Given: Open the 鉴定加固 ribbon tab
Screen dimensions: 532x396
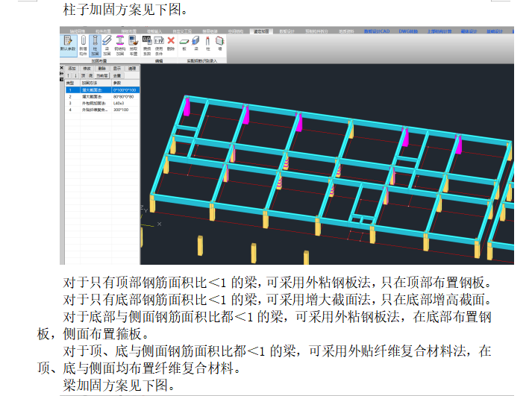Looking at the screenshot, I should click(261, 31).
